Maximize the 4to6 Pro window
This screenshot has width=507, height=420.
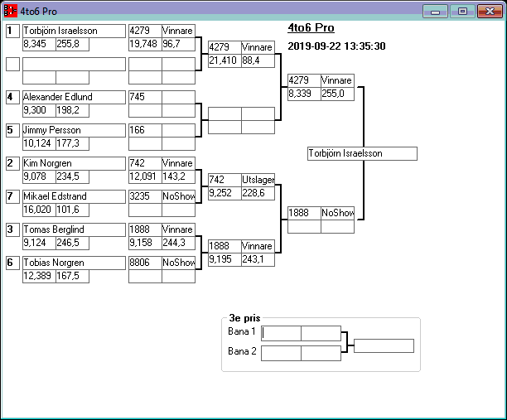coord(462,12)
